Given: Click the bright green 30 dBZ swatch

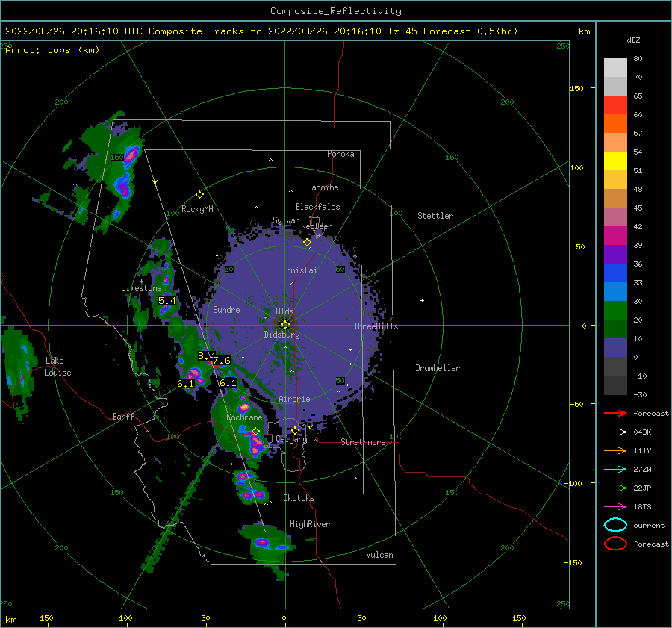Looking at the screenshot, I should [615, 310].
